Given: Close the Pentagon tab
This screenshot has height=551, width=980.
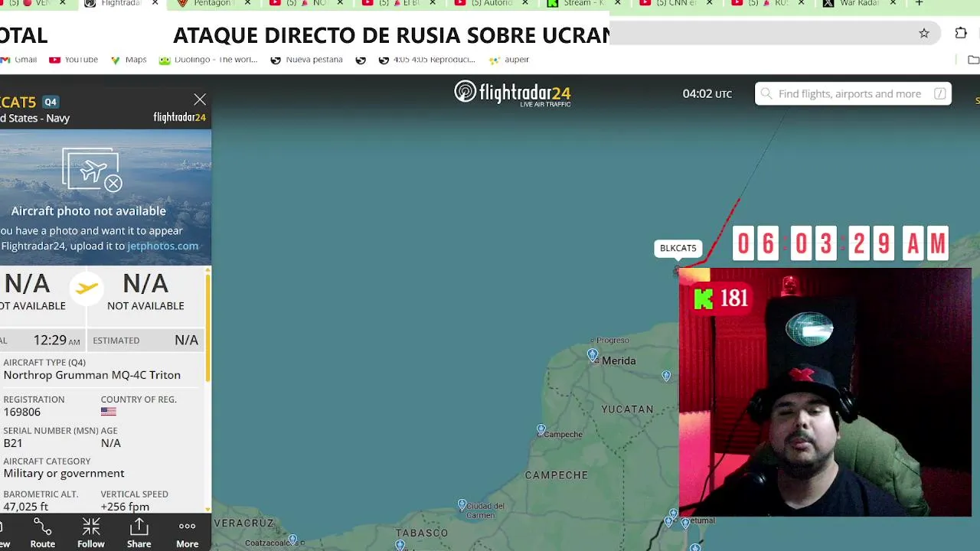Looking at the screenshot, I should [247, 3].
